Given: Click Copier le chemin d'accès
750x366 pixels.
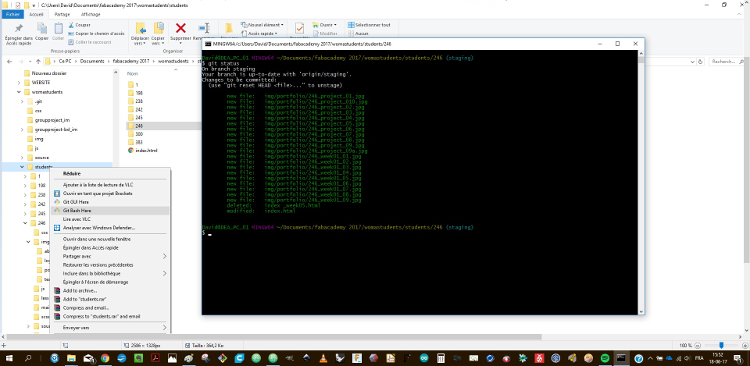Looking at the screenshot, I should coord(96,33).
